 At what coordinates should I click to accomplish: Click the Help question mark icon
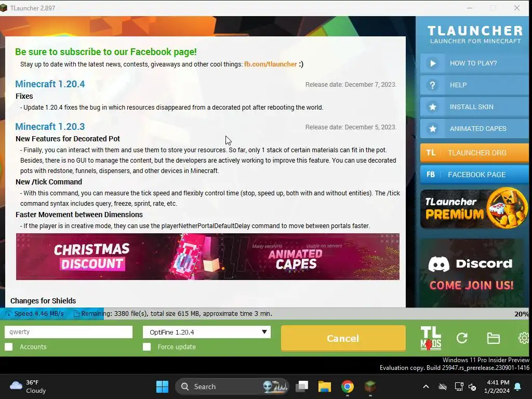433,85
